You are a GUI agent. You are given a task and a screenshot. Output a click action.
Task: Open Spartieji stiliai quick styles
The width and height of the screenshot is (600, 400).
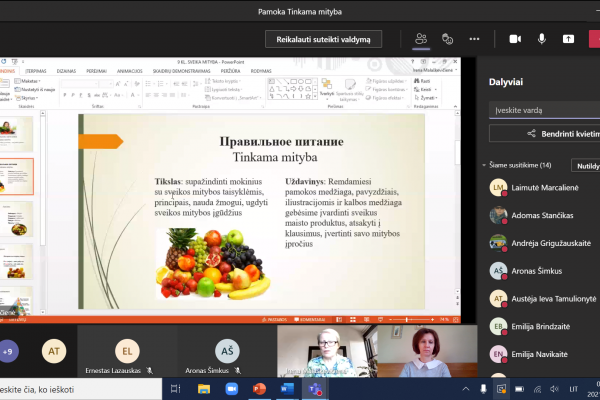tap(350, 90)
